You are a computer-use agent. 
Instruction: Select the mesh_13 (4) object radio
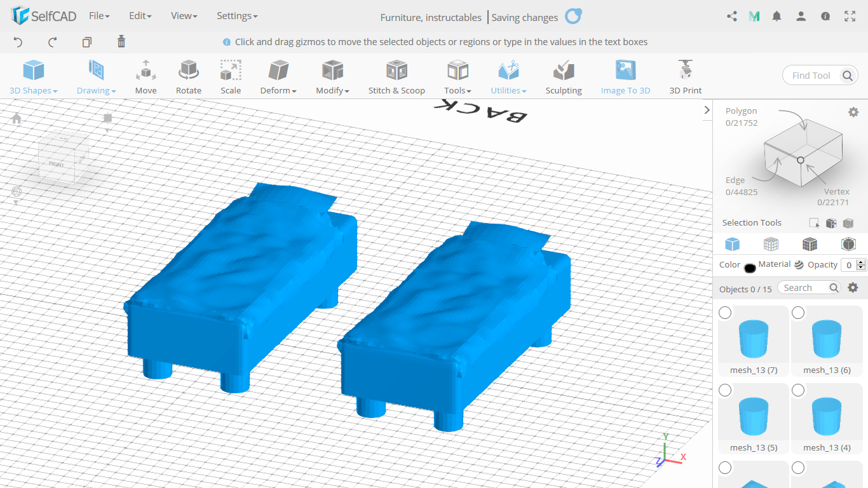pos(798,390)
